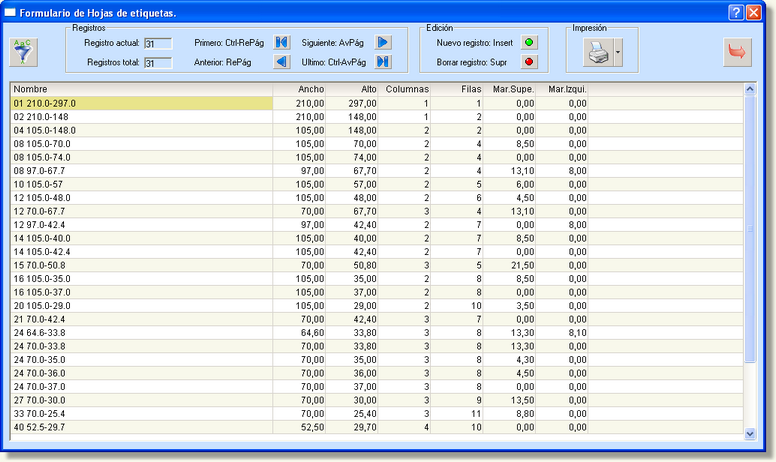Image resolution: width=776 pixels, height=462 pixels.
Task: Click the vertical scrollbar thumb
Action: pos(750,229)
